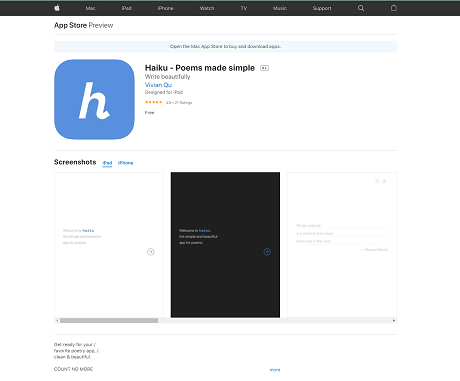Select the iPad screenshots tab

tap(107, 163)
